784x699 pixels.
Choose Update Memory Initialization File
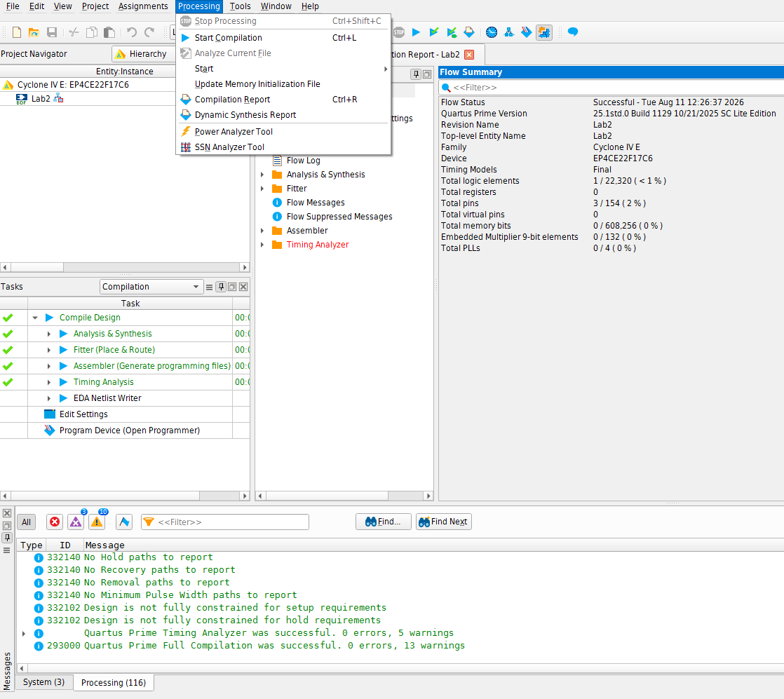(283, 84)
